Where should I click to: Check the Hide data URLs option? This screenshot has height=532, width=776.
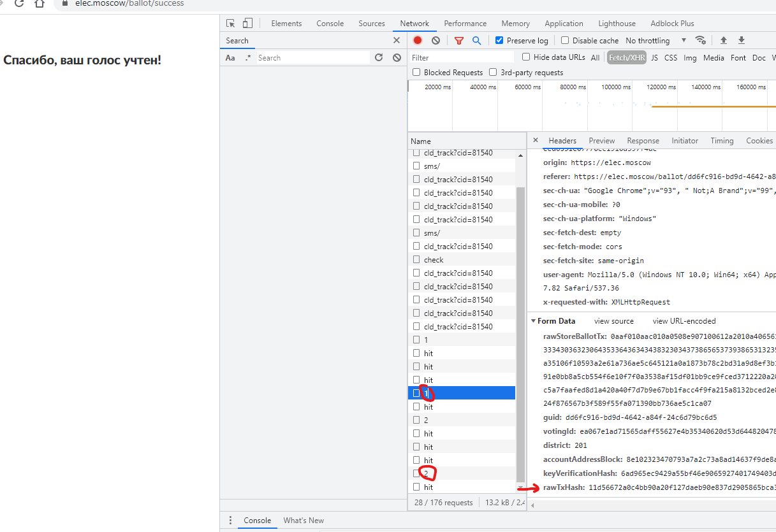(526, 57)
